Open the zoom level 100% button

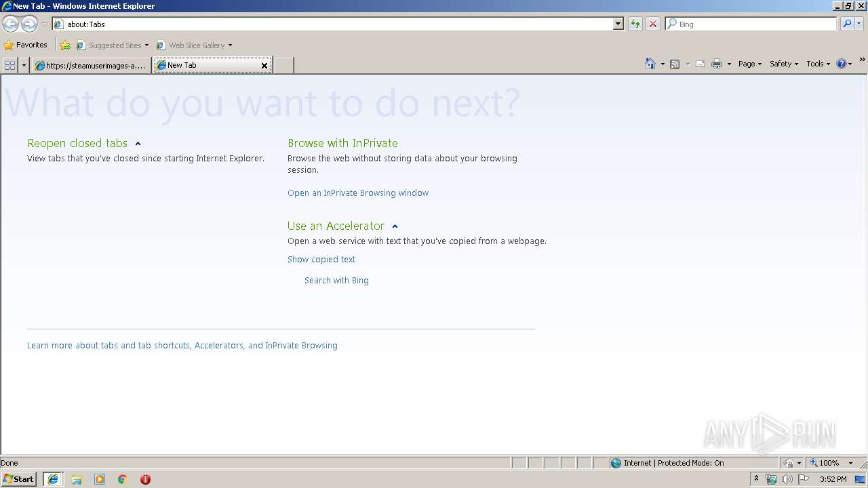pyautogui.click(x=824, y=463)
